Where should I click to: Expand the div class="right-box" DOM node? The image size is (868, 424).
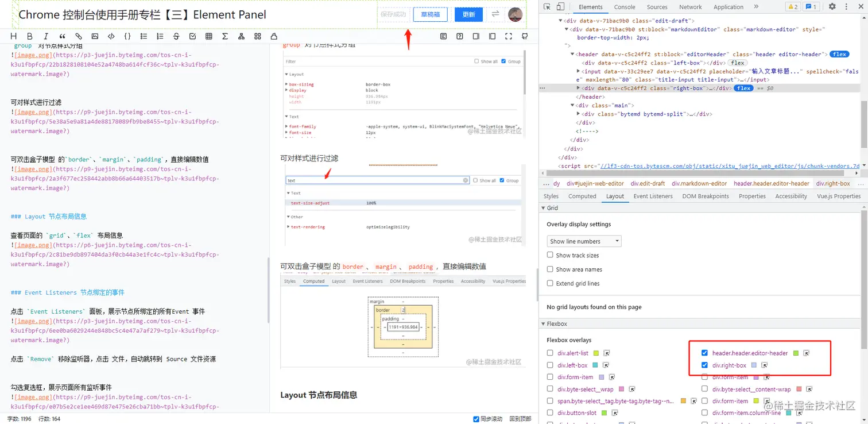coord(579,88)
